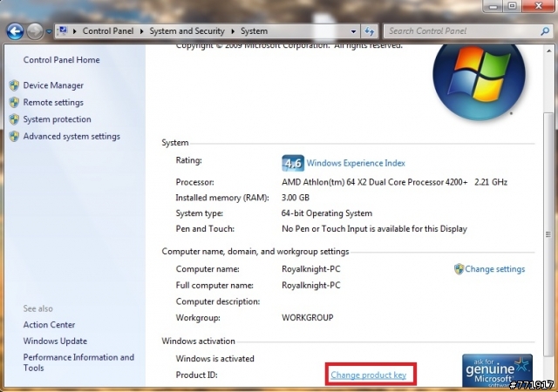
Task: Expand the arrow before Control Panel breadcrumb
Action: pyautogui.click(x=75, y=31)
